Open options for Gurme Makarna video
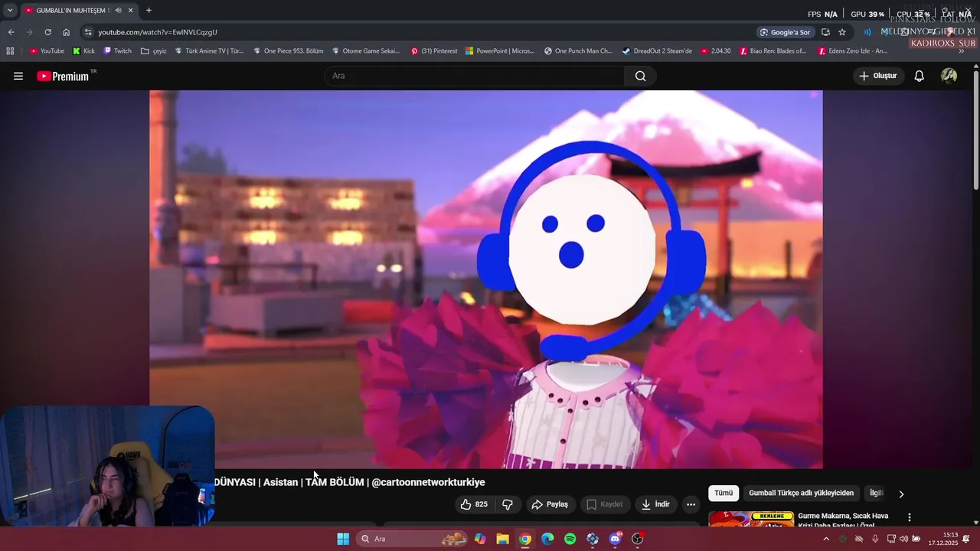 910,517
